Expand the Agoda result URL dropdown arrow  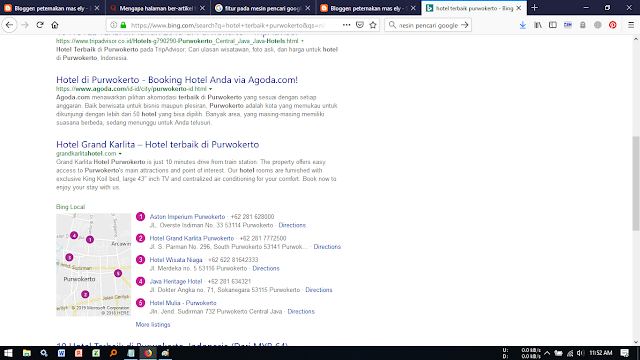click(x=211, y=89)
